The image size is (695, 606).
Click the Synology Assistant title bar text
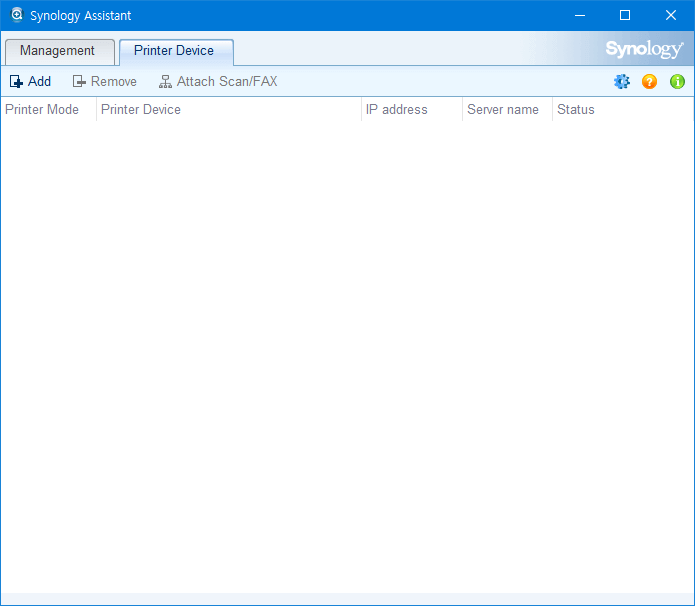click(80, 16)
